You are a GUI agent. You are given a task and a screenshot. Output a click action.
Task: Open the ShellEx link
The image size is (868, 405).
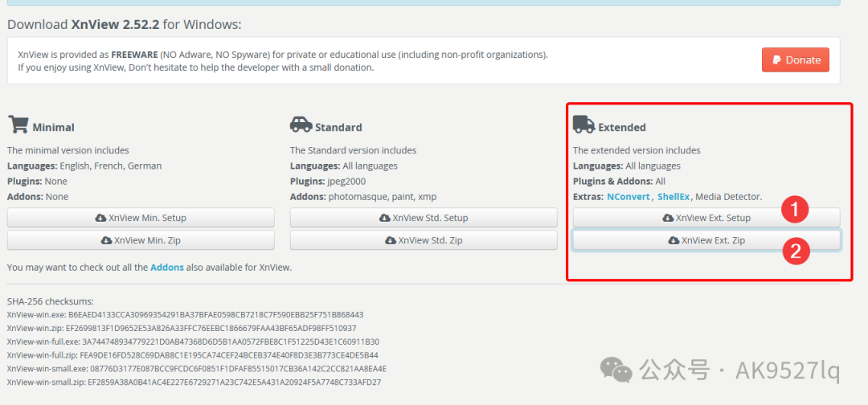(x=673, y=197)
